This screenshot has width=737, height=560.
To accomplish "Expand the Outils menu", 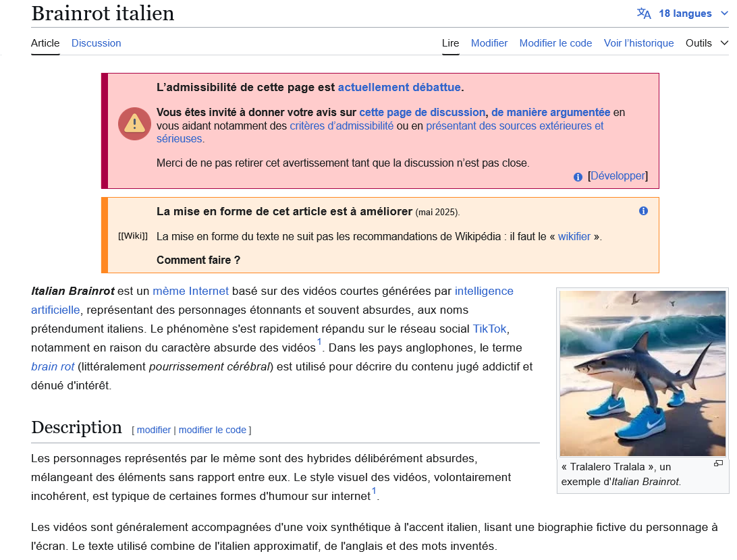I will (x=707, y=43).
